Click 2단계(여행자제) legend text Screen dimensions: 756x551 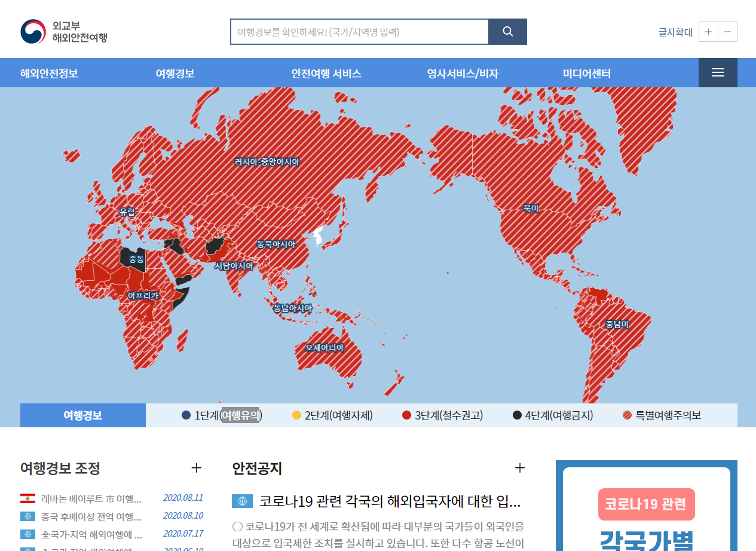[339, 415]
